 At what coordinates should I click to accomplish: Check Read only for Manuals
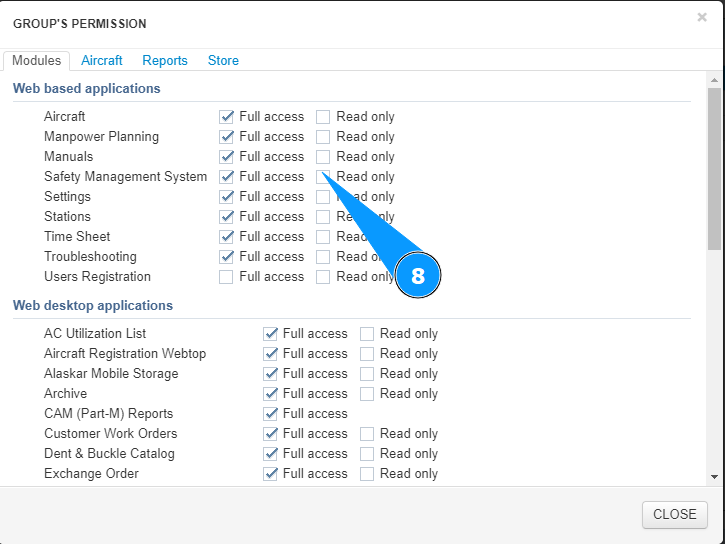pyautogui.click(x=323, y=157)
